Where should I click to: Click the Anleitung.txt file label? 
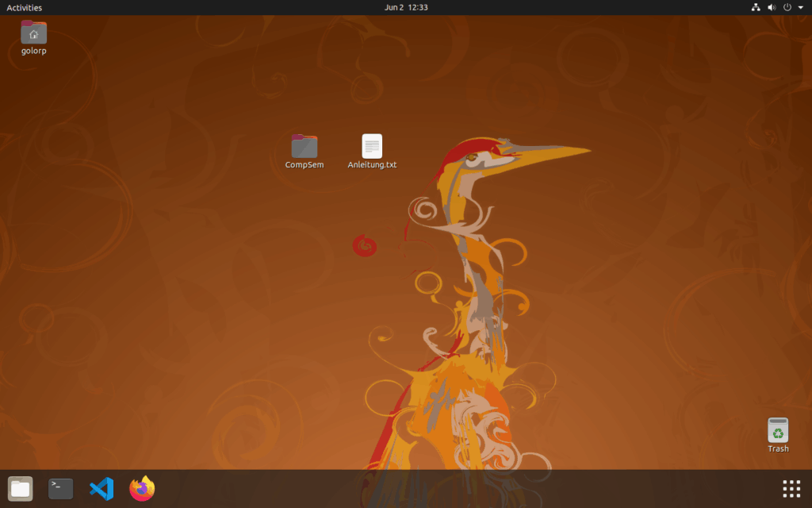point(372,165)
